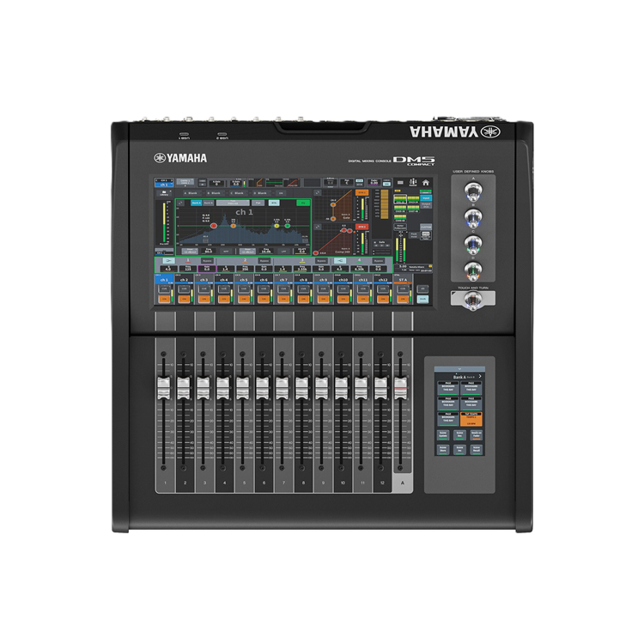
Task: Enable CUE for ch 4
Action: 224,289
